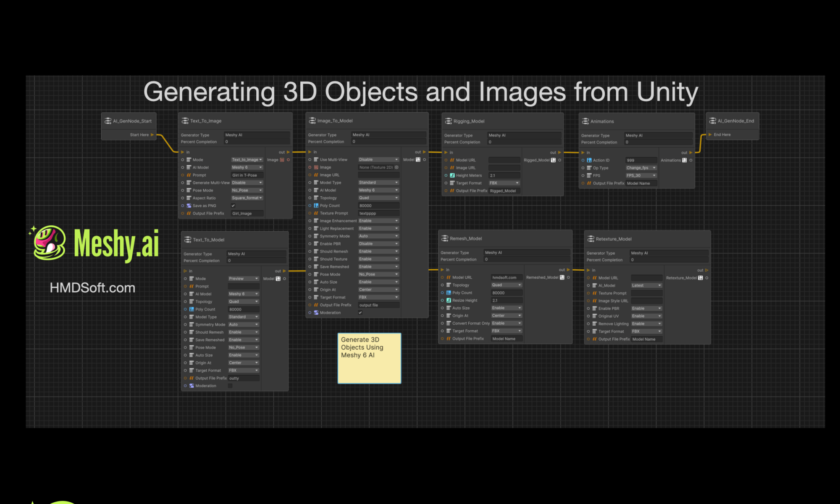Click the Rigging_Model node header icon
The image size is (840, 504).
(x=448, y=121)
